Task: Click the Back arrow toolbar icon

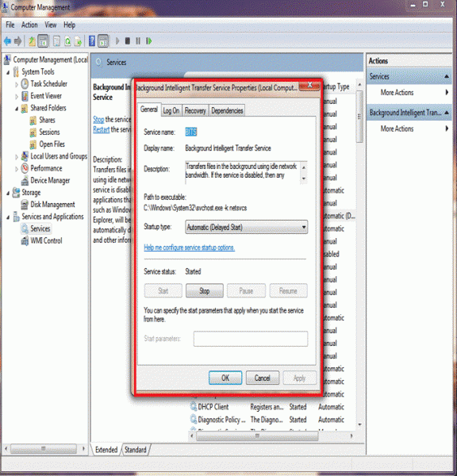Action: (8, 41)
